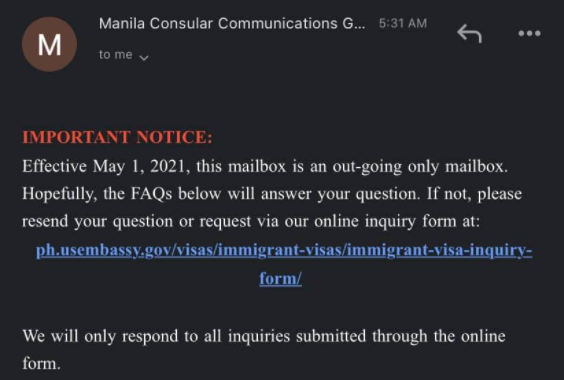The image size is (564, 380).
Task: Tap the 5:31 AM timestamp
Action: (x=403, y=23)
